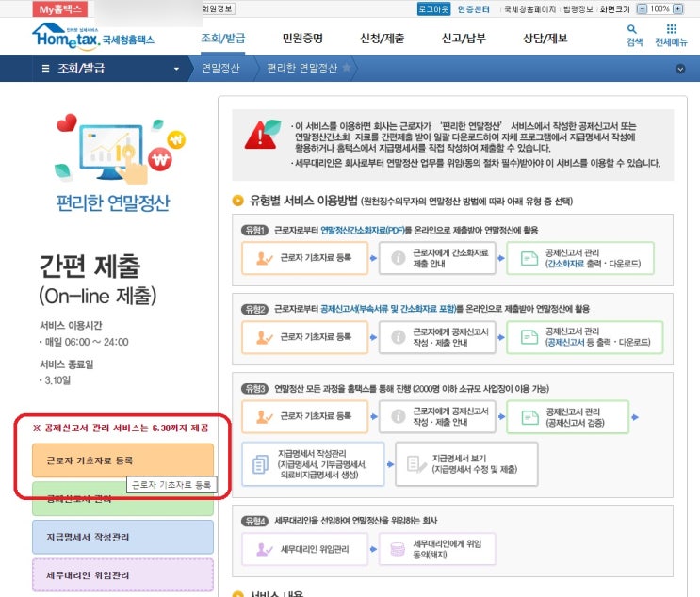
Task: Click the purple 세무대리인 위임관리 sidebar button
Action: pos(122,575)
